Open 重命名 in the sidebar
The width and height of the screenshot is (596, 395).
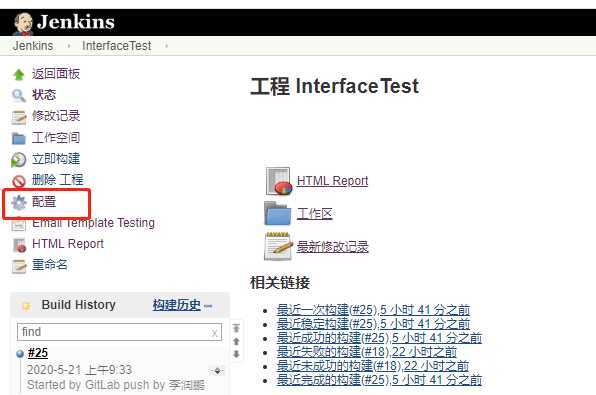pos(50,265)
